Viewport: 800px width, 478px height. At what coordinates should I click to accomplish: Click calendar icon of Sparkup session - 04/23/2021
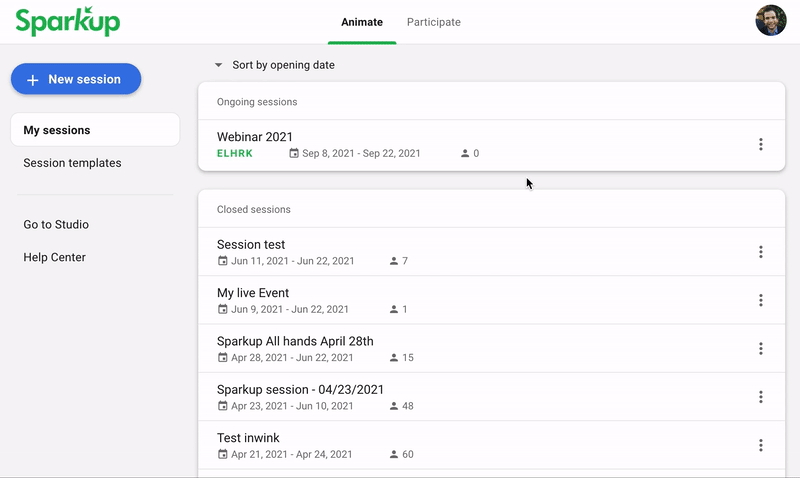click(x=222, y=406)
